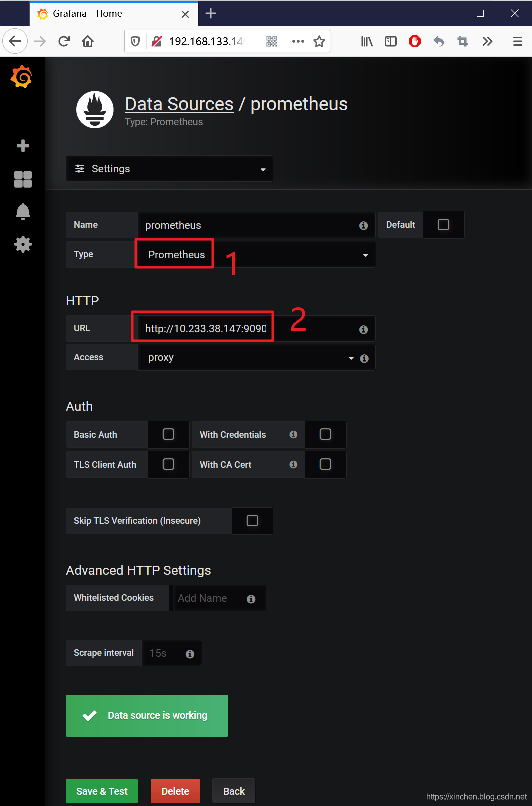Bookmark this page with the star icon
This screenshot has height=806, width=532.
[x=319, y=41]
